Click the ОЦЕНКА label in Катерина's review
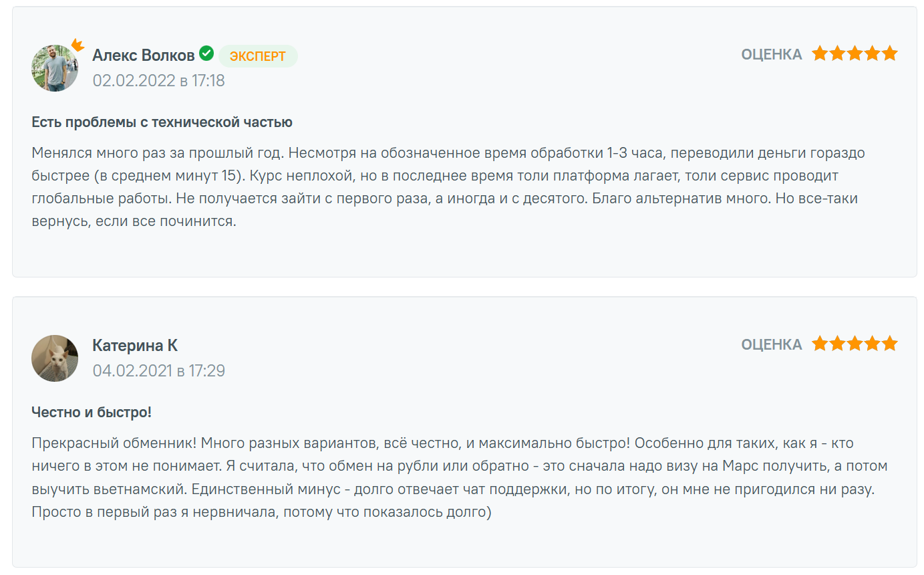924x575 pixels. click(772, 345)
